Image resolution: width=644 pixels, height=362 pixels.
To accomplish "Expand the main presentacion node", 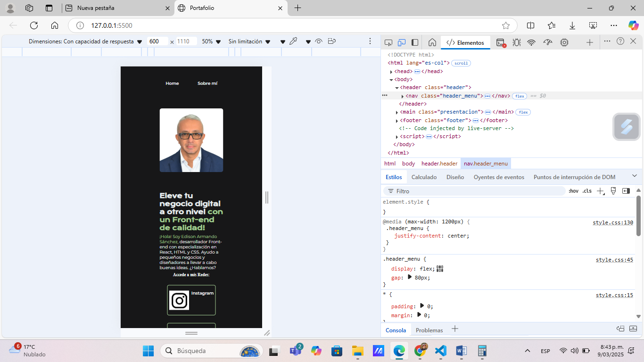I will click(x=397, y=112).
